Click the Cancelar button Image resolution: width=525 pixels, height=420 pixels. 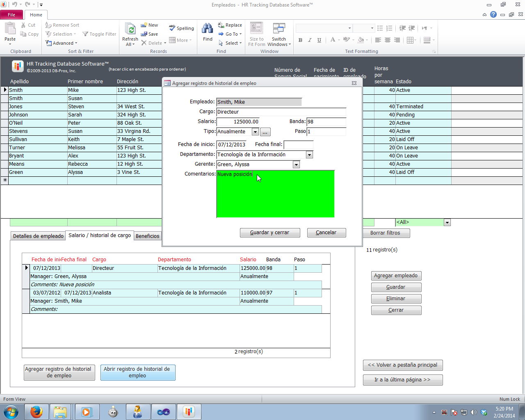tap(326, 233)
